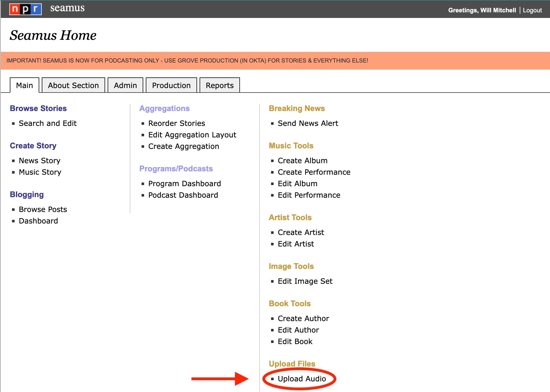Click the Greetings, Will Mitchell text

[x=482, y=10]
